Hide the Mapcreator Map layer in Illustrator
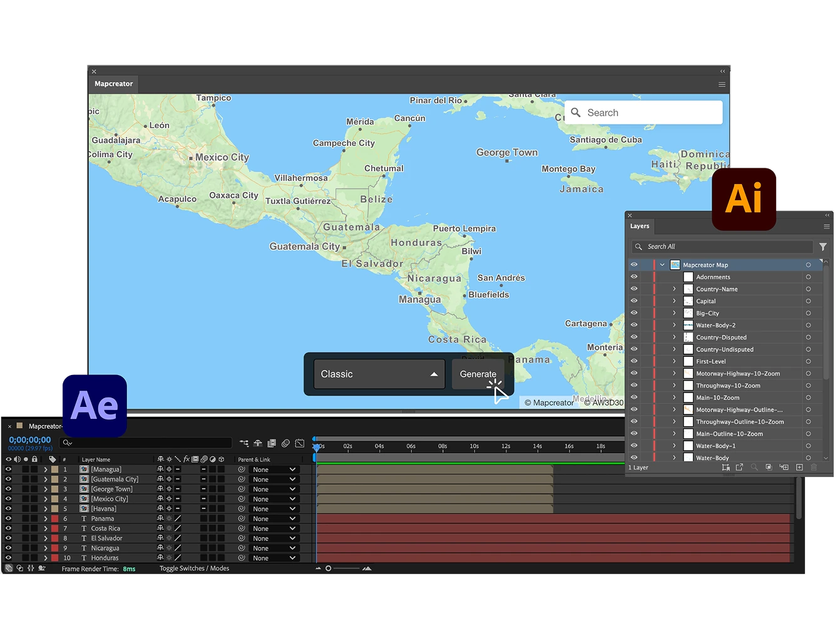840x626 pixels. pyautogui.click(x=634, y=265)
